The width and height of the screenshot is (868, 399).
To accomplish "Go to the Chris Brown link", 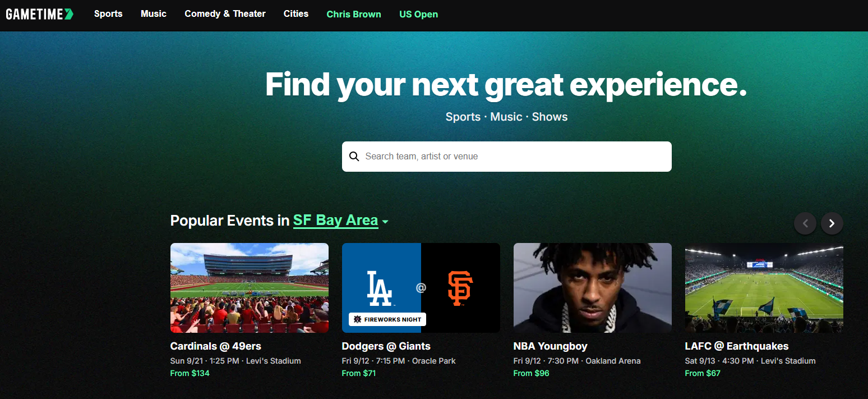I will 354,15.
